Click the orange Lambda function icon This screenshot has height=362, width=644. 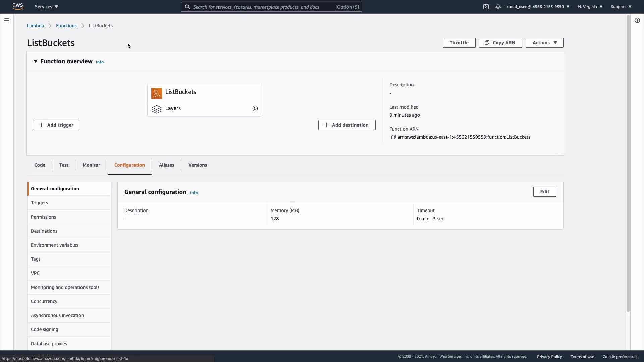[x=156, y=93]
